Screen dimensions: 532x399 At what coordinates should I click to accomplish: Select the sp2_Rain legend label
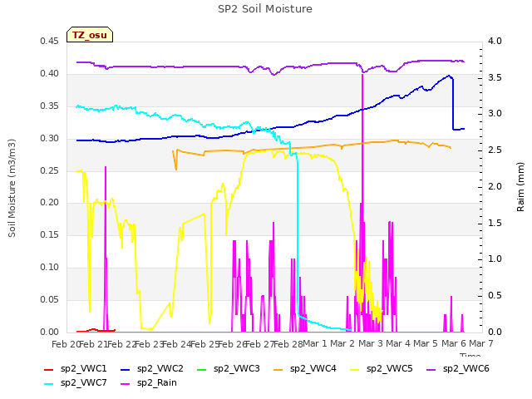pyautogui.click(x=157, y=383)
